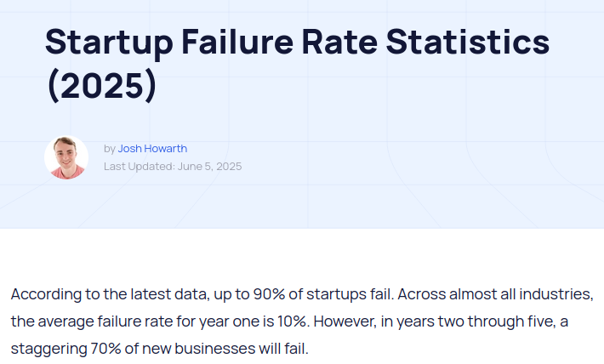
Task: Click 'years two through five' phrase
Action: point(471,321)
